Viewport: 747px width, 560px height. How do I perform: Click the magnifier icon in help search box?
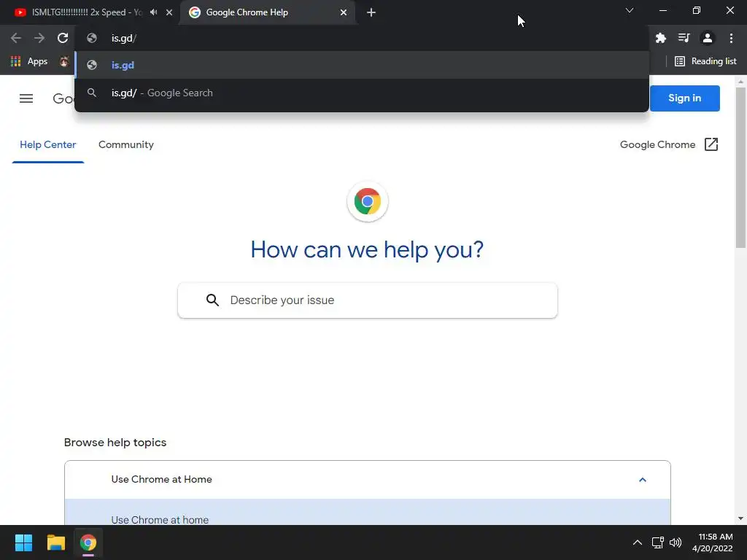(x=212, y=300)
